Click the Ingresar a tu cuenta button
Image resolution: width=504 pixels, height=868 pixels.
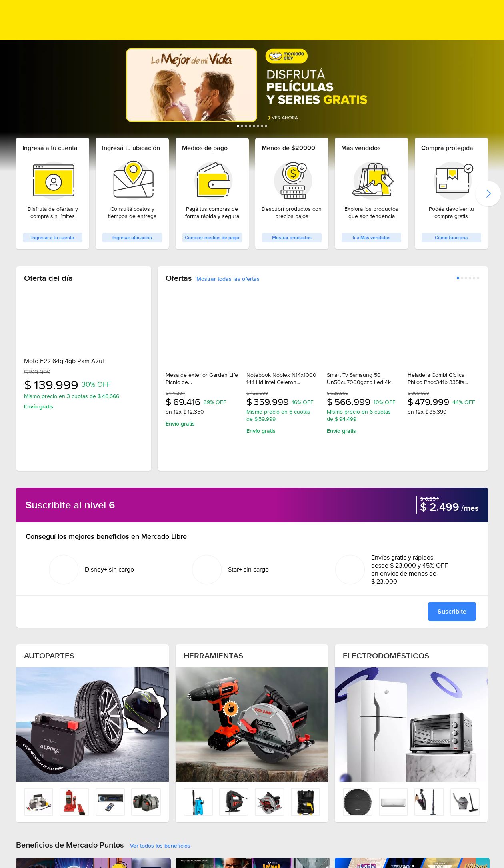tap(52, 238)
